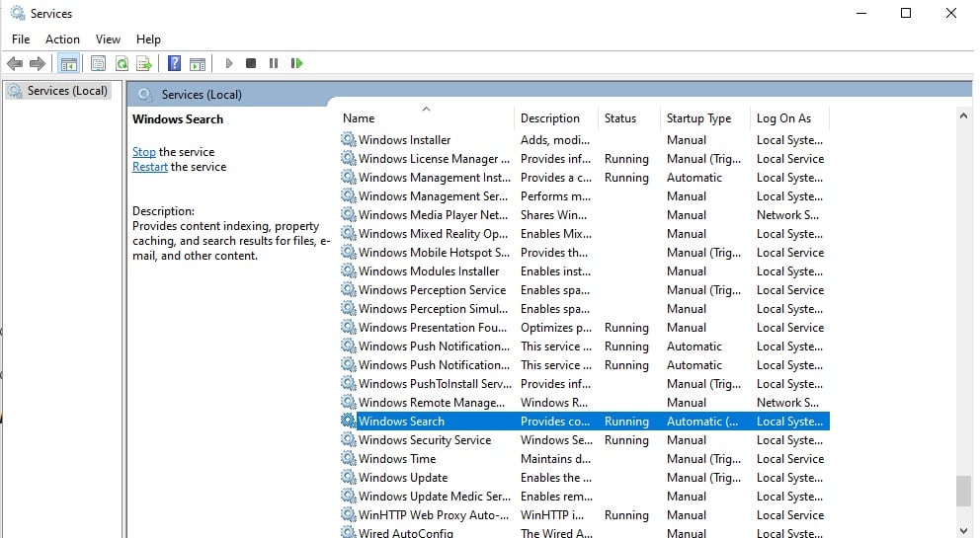Click the scrollbar up arrow
The height and width of the screenshot is (538, 980).
point(964,115)
